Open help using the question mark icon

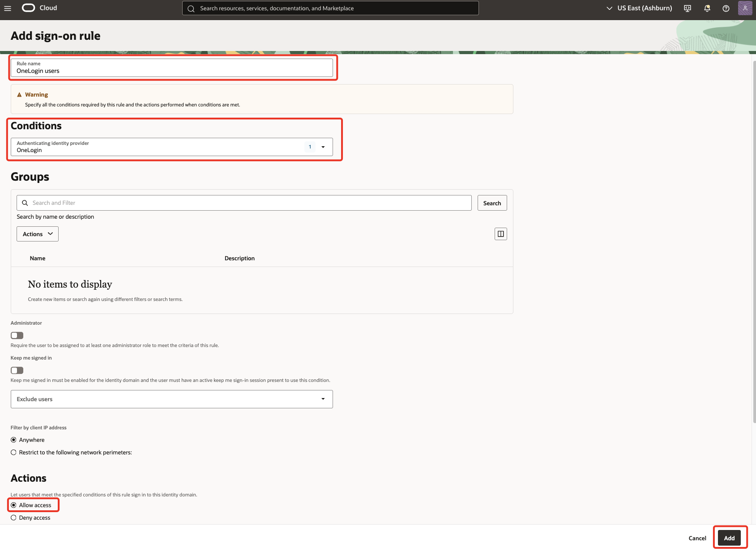point(726,8)
